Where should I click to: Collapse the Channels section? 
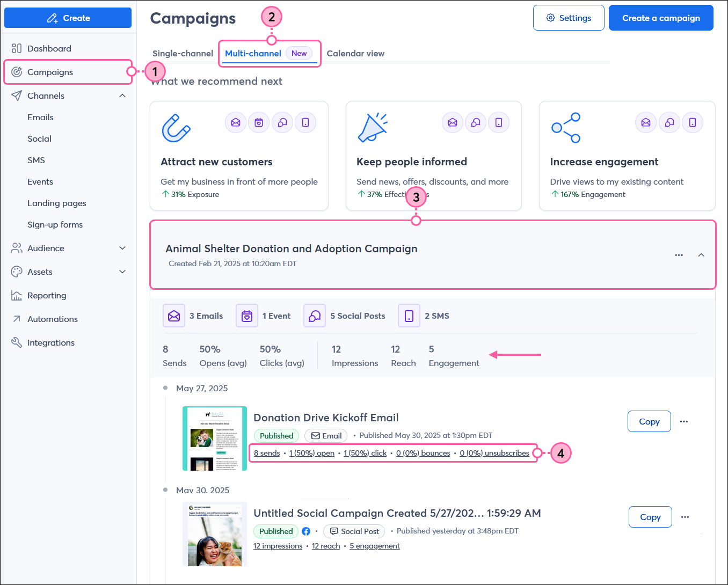pos(122,96)
